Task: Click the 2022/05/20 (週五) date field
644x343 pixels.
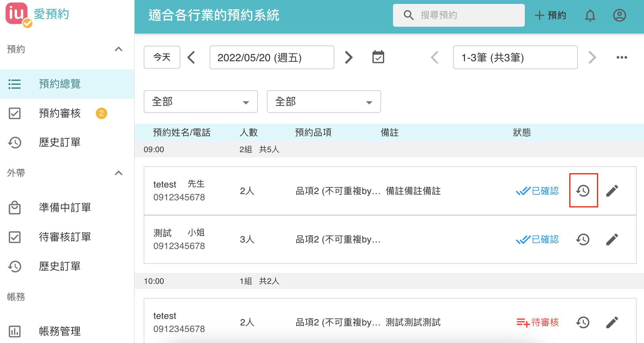Action: [x=272, y=57]
